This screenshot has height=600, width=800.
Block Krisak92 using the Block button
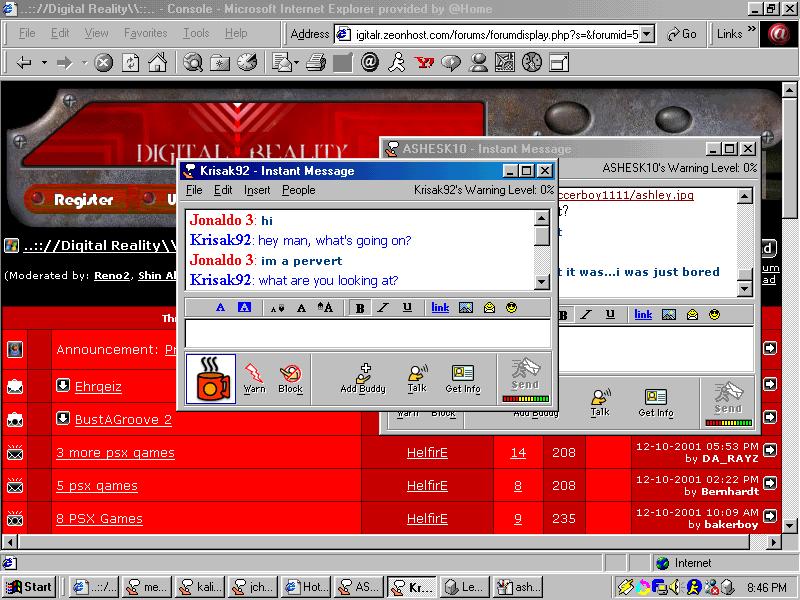[x=290, y=378]
